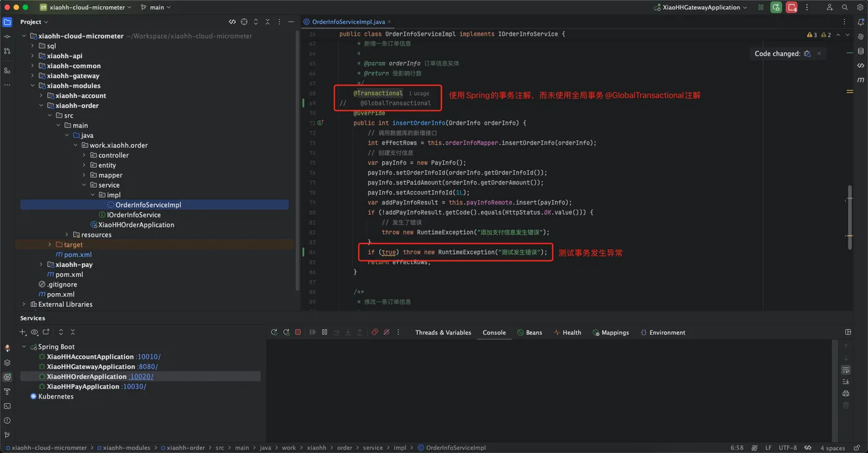Click editor vertical scrollbar thumb
Screen dimensions: 868x453
point(850,217)
